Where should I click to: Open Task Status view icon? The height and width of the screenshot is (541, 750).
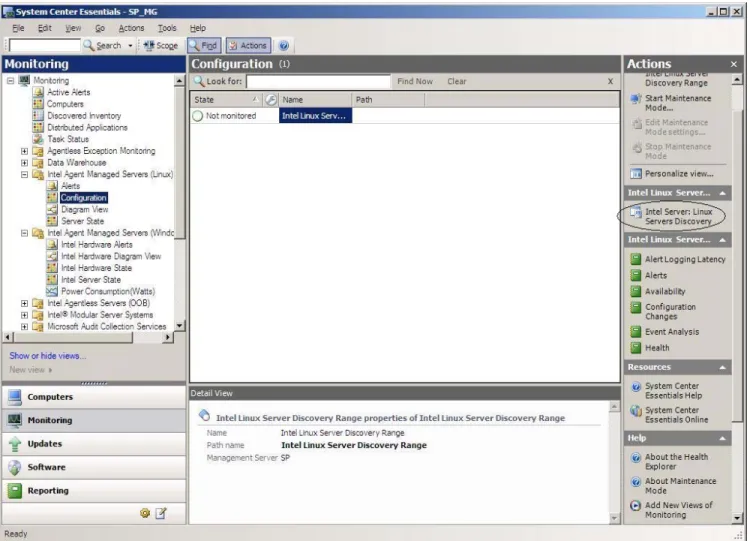[x=38, y=139]
